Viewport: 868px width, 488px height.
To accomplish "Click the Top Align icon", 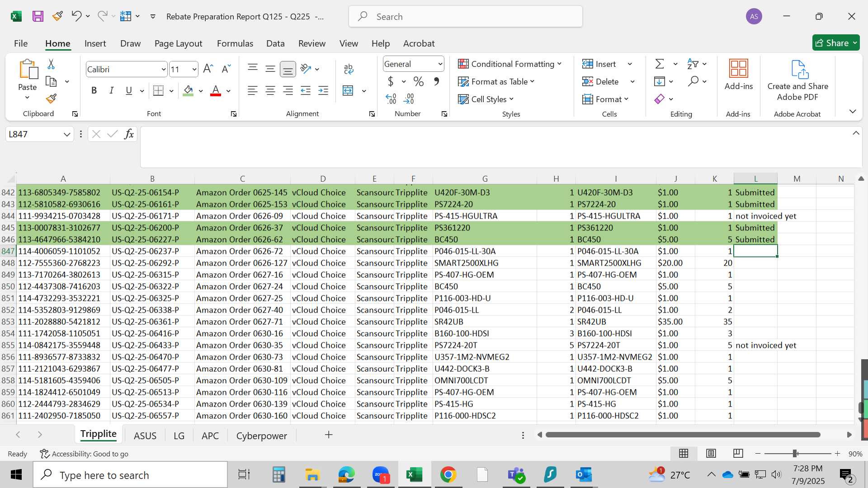I will click(253, 69).
